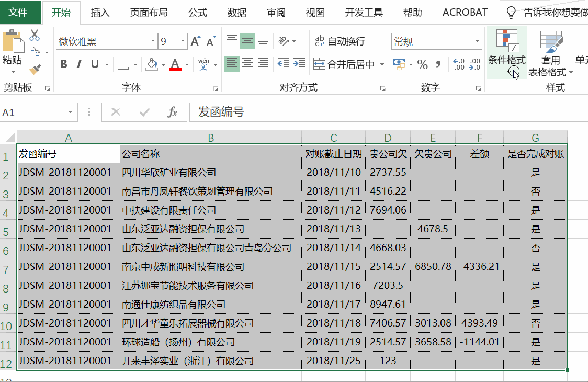Toggle Italic formatting

pyautogui.click(x=79, y=64)
